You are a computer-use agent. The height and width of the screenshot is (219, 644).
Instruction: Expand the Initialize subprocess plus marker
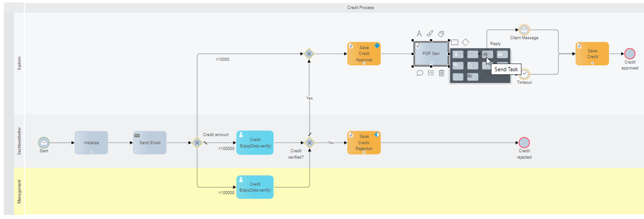pos(91,152)
